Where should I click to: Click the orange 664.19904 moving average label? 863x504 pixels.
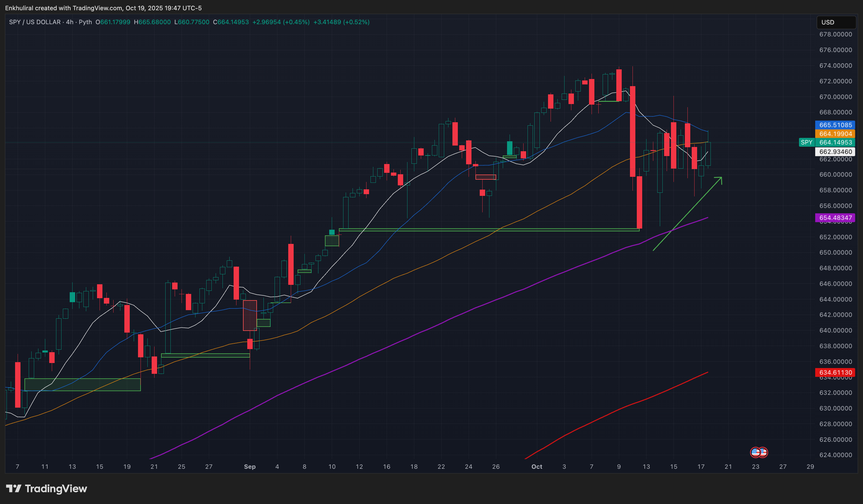(835, 134)
